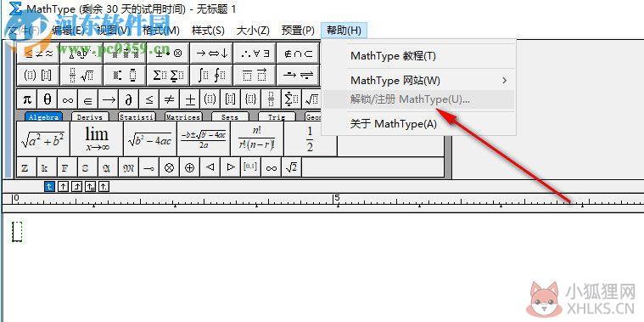Insert the lim x→∞ expression

pos(97,139)
